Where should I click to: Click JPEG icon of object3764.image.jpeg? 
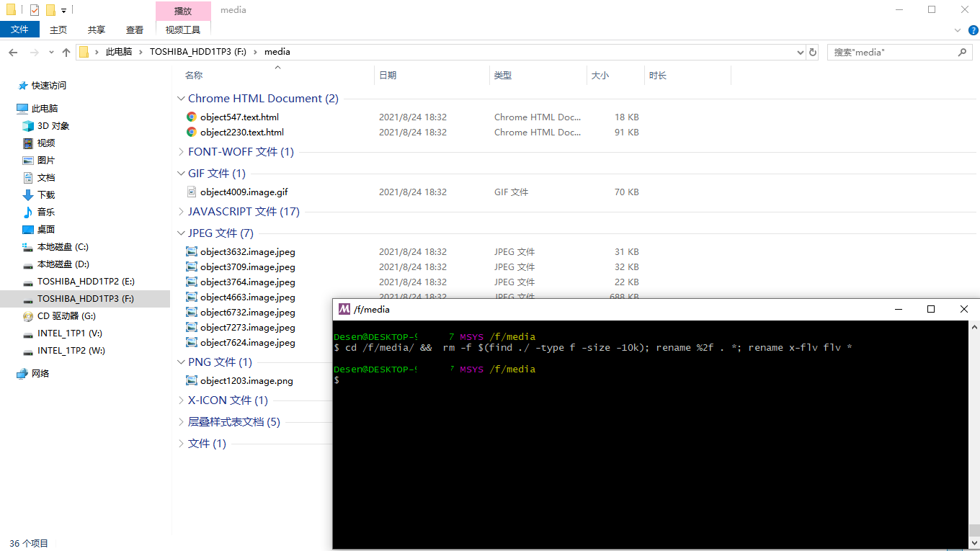point(192,282)
